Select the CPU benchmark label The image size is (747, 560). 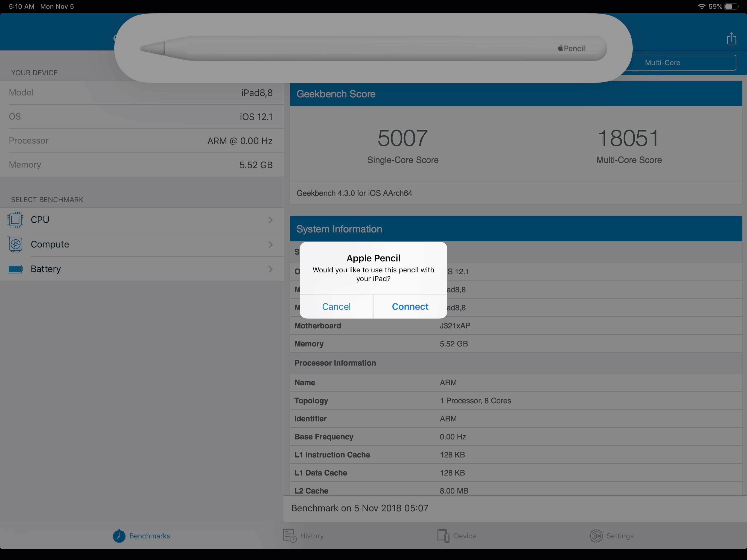click(40, 220)
